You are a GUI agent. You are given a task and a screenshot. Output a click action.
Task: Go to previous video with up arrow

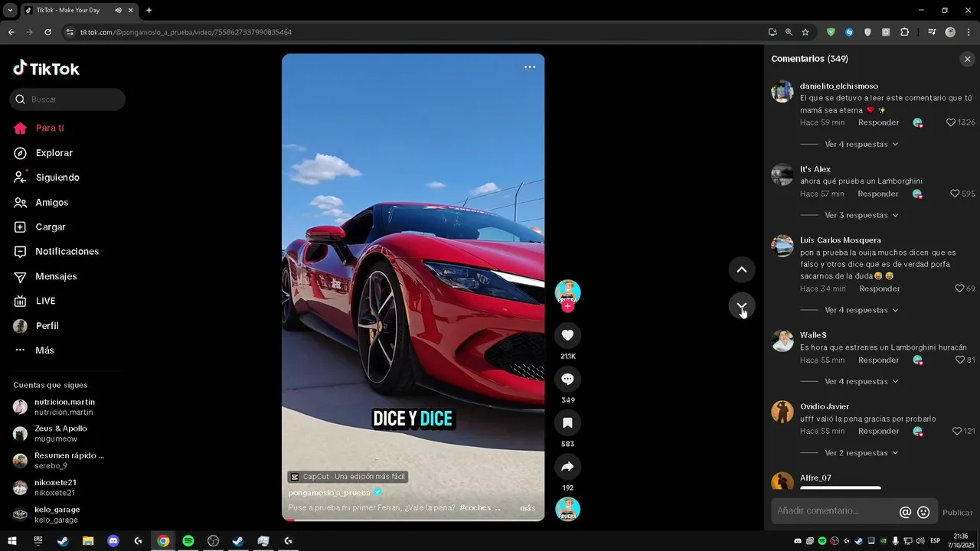[x=741, y=269]
